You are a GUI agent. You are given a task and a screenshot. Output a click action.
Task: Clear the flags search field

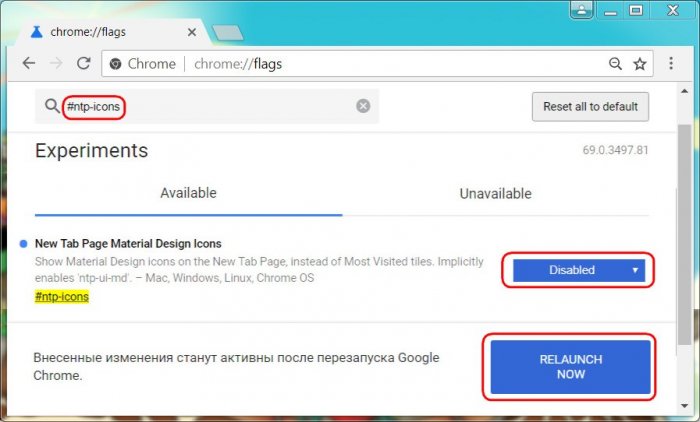pyautogui.click(x=363, y=106)
